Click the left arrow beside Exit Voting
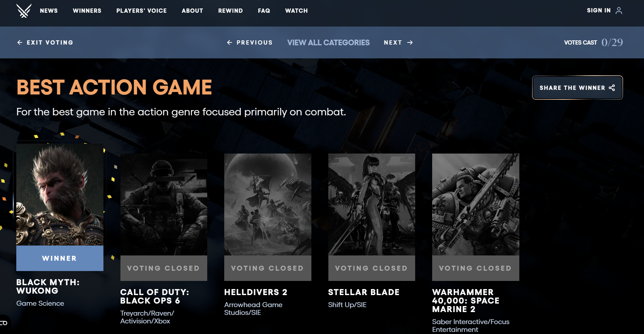This screenshot has height=334, width=644. pos(20,42)
